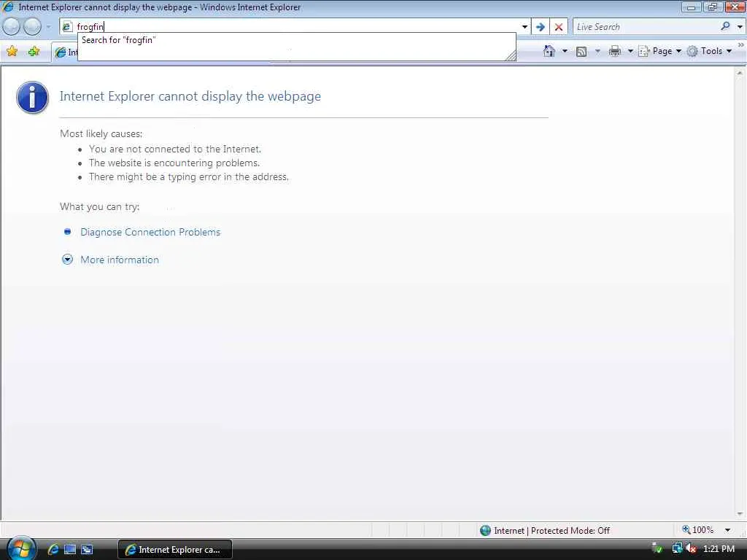Click the Add to Favorites icon
This screenshot has height=560, width=747.
click(x=34, y=51)
